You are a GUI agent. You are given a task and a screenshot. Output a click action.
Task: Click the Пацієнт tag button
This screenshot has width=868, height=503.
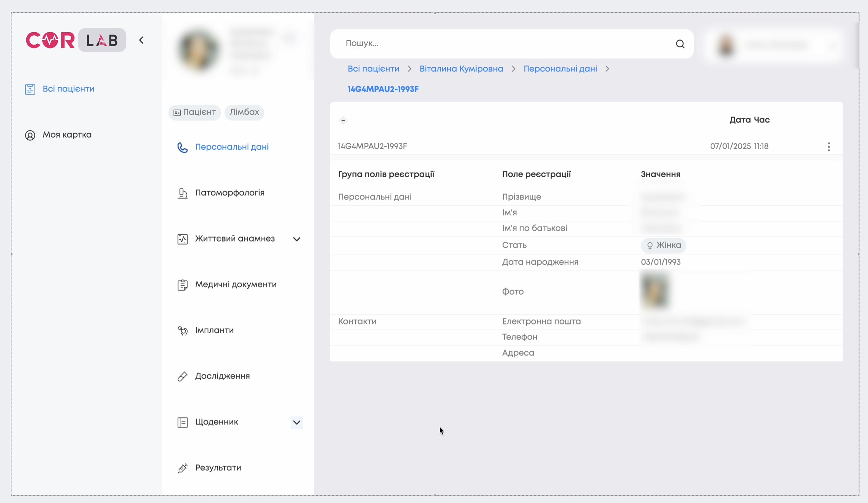[195, 112]
